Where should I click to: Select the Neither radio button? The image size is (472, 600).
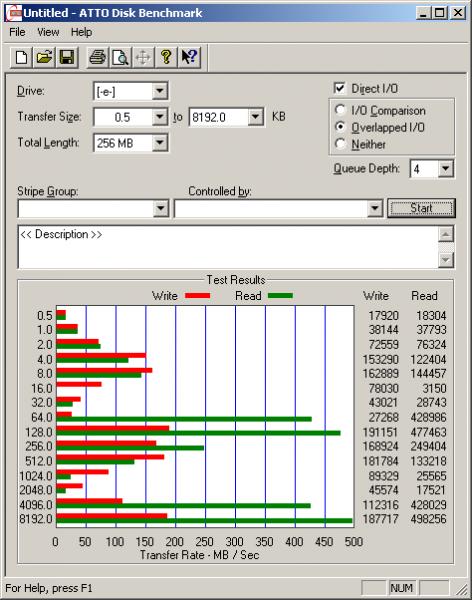tap(340, 143)
